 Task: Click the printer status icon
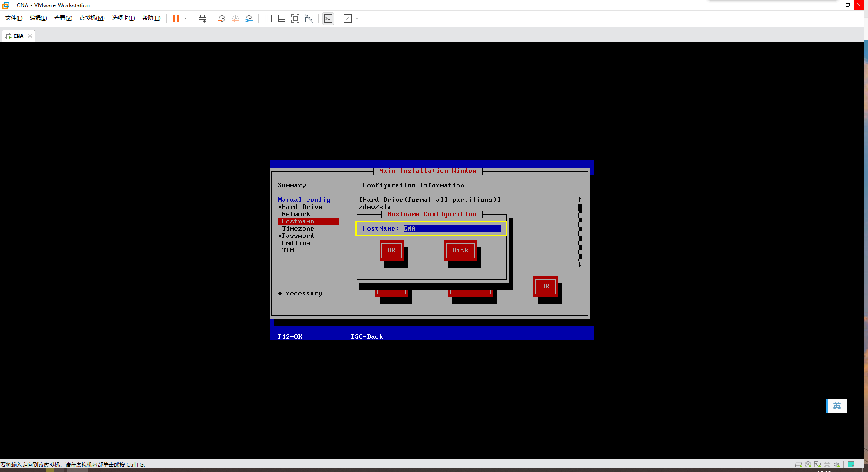(x=827, y=465)
